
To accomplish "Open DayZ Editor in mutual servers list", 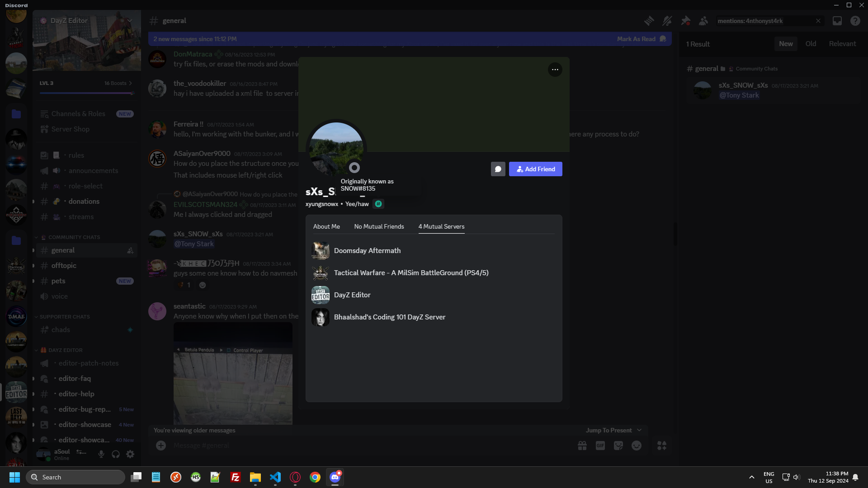I will point(434,295).
